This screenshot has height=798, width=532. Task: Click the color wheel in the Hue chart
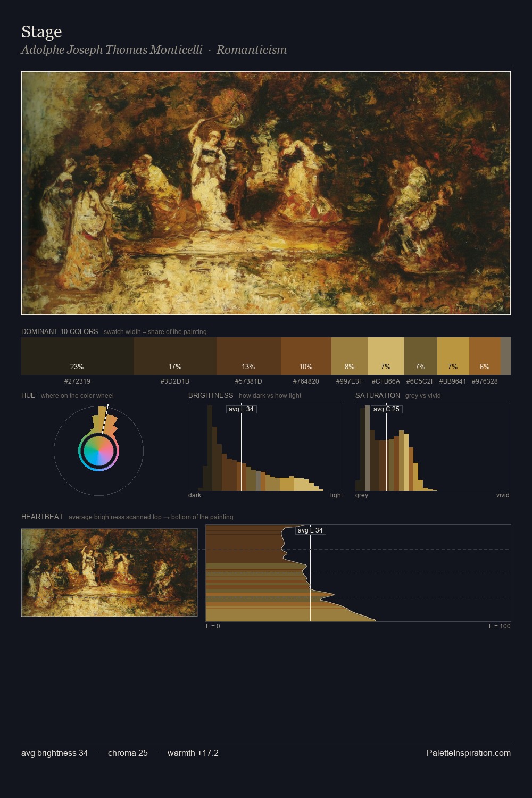[x=98, y=451]
